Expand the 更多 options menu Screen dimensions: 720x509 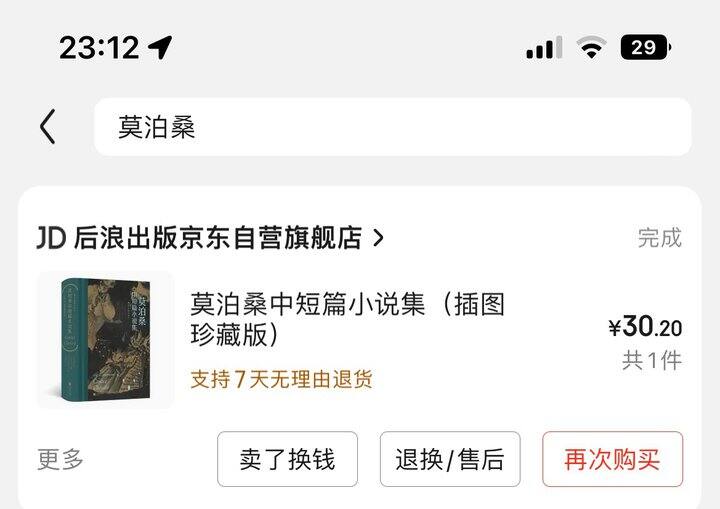coord(60,459)
